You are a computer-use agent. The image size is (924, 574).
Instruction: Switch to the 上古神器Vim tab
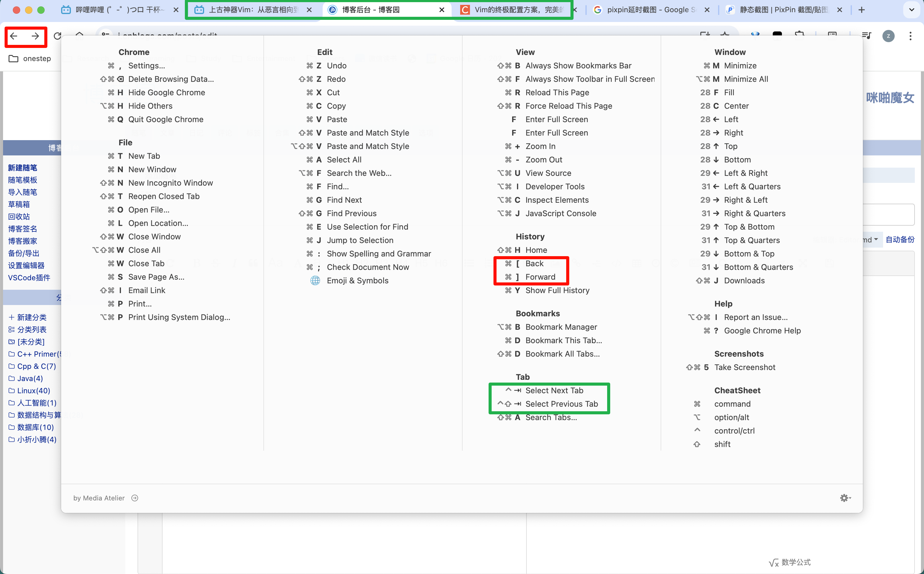coord(253,10)
